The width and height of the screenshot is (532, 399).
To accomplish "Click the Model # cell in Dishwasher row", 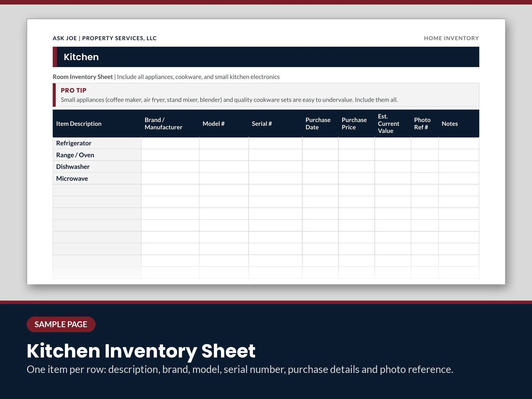I will (x=224, y=167).
